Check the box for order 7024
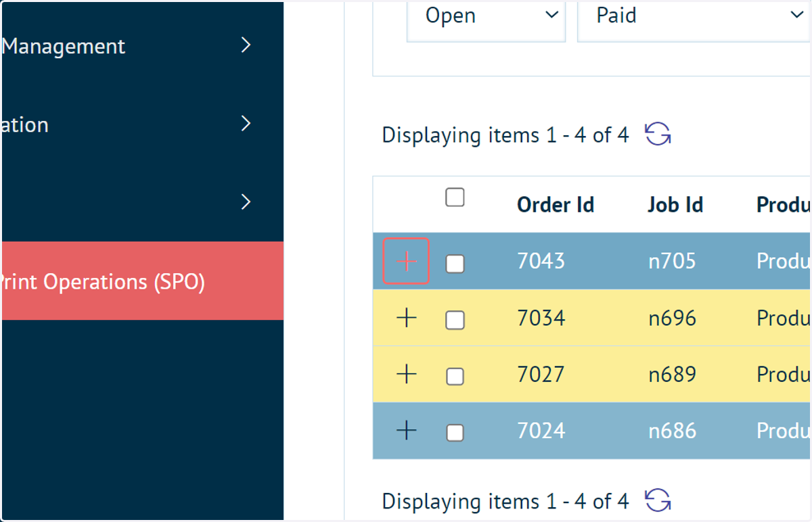Image resolution: width=812 pixels, height=522 pixels. [x=455, y=432]
